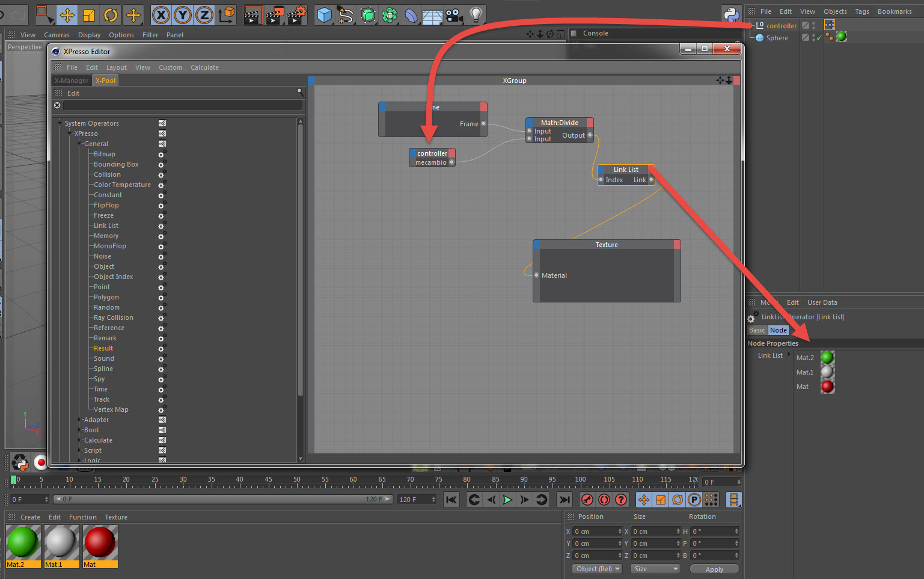This screenshot has height=579, width=924.
Task: Click the X-Pool search input field
Action: pyautogui.click(x=182, y=105)
